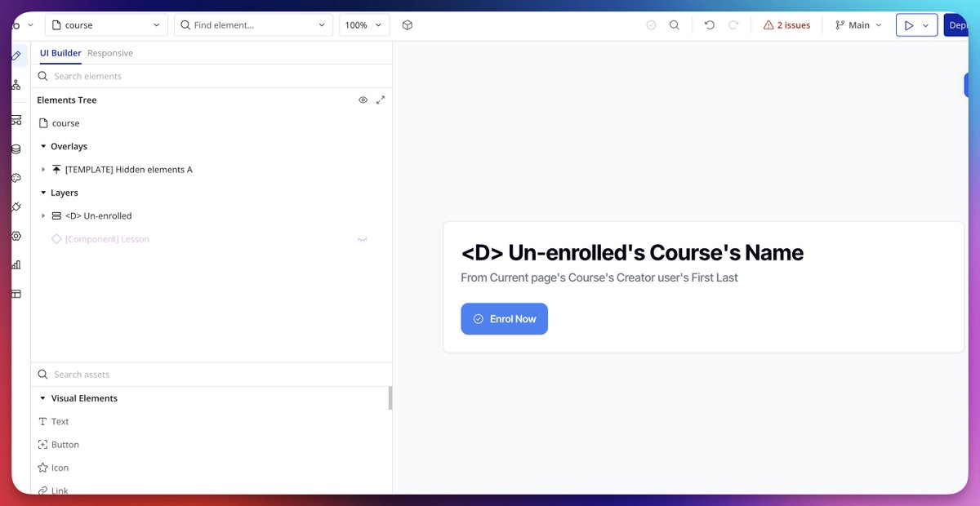Open the Styles palette icon
Image resolution: width=980 pixels, height=506 pixels.
tap(16, 178)
